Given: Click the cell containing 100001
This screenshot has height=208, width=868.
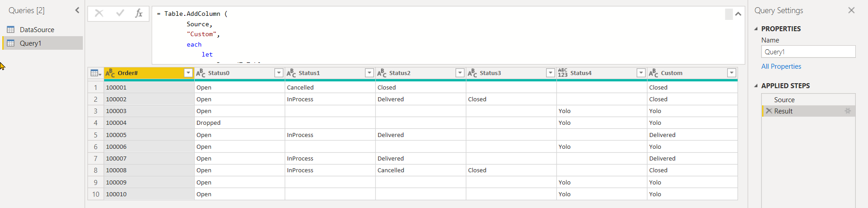Looking at the screenshot, I should point(149,88).
